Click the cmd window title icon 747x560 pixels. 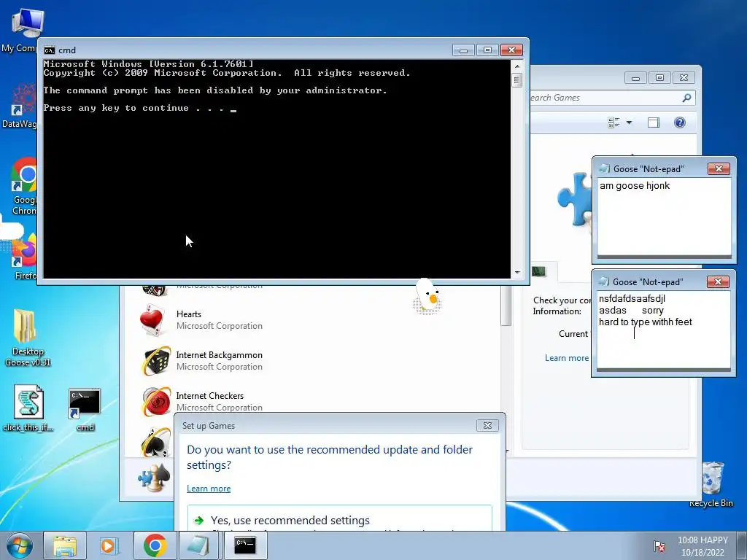pos(49,50)
